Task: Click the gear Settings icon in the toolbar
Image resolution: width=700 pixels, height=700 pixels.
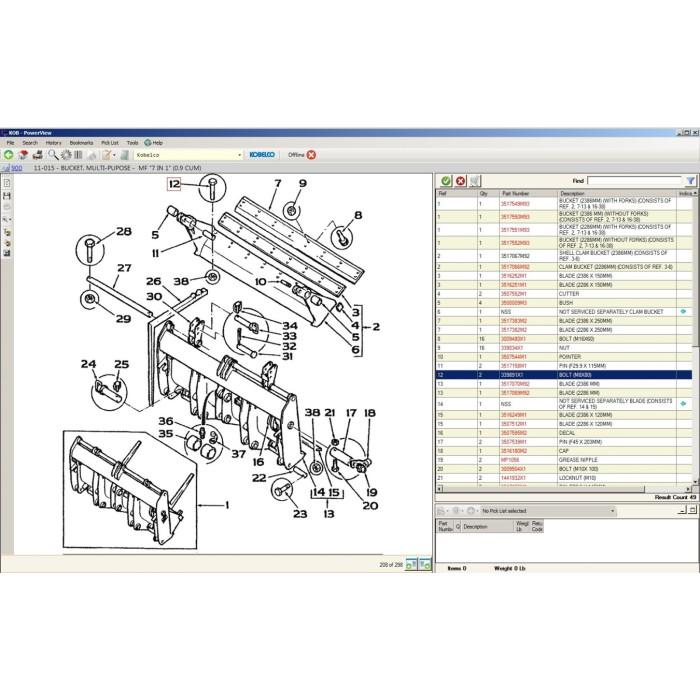Action: (66, 155)
